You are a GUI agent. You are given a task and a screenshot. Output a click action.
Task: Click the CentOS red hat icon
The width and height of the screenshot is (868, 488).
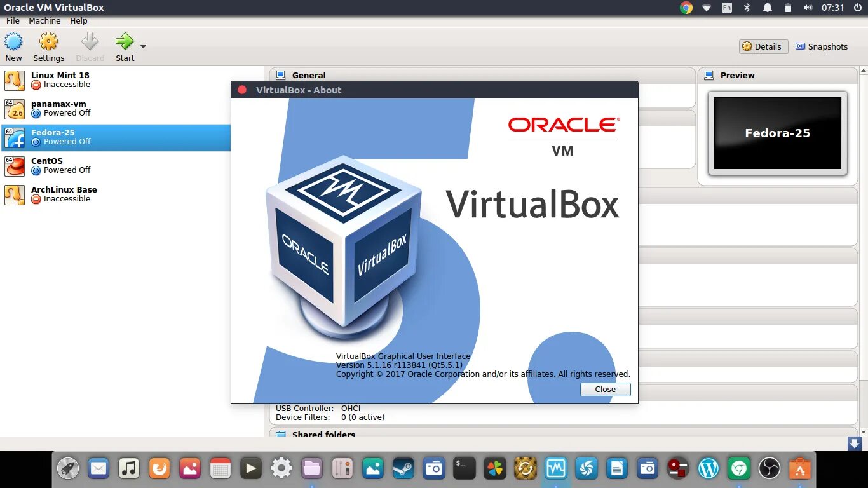coord(15,166)
